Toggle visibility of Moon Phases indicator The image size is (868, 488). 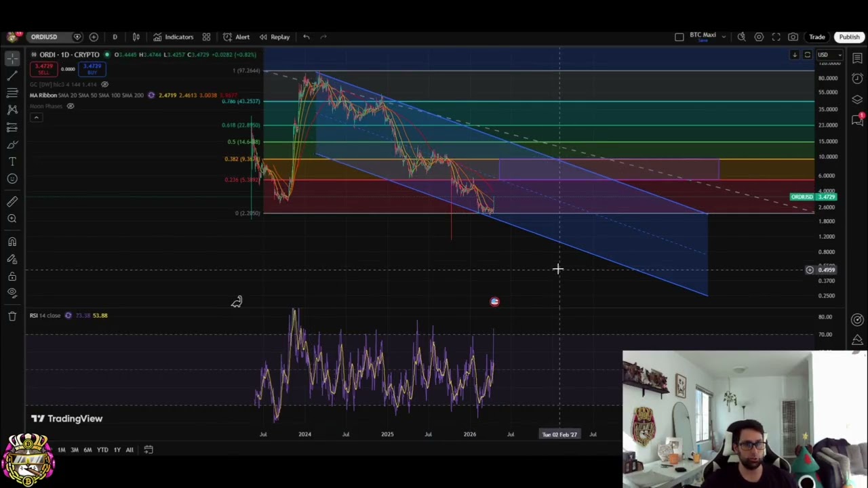coord(70,106)
